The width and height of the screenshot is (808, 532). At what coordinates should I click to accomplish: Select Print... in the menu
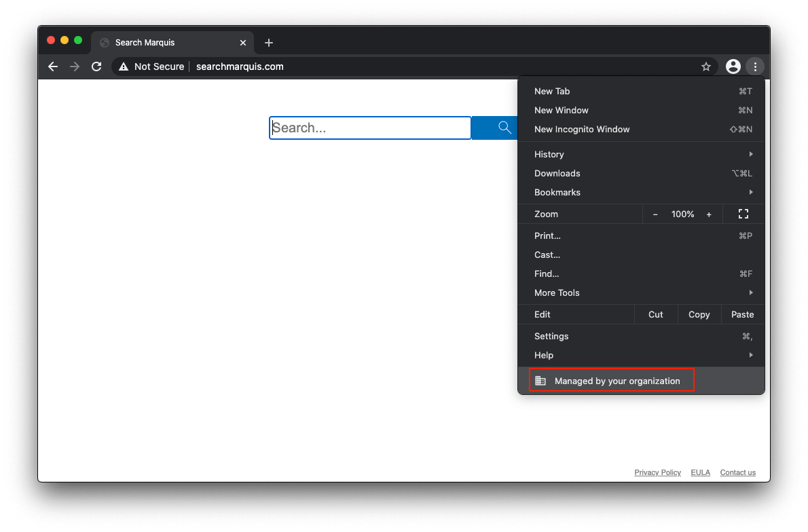(641, 236)
